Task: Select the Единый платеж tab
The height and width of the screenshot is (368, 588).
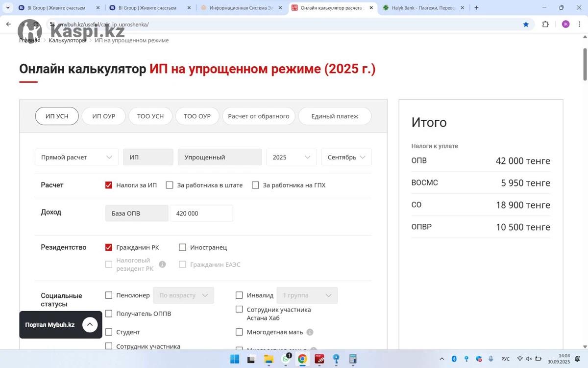Action: [x=335, y=116]
